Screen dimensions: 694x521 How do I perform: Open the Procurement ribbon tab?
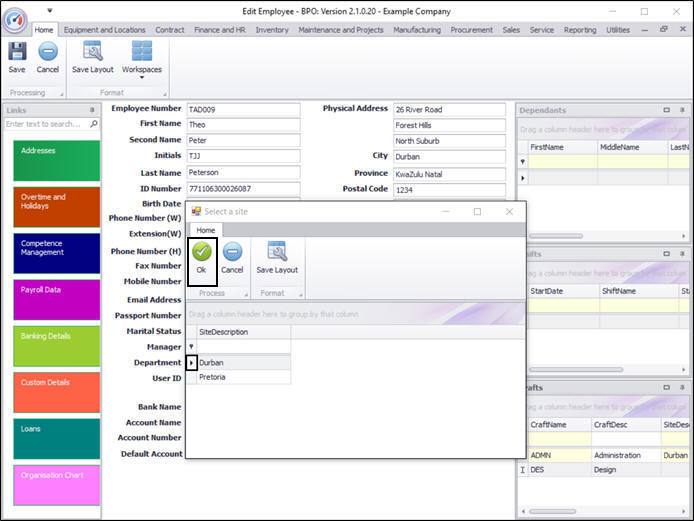click(471, 30)
